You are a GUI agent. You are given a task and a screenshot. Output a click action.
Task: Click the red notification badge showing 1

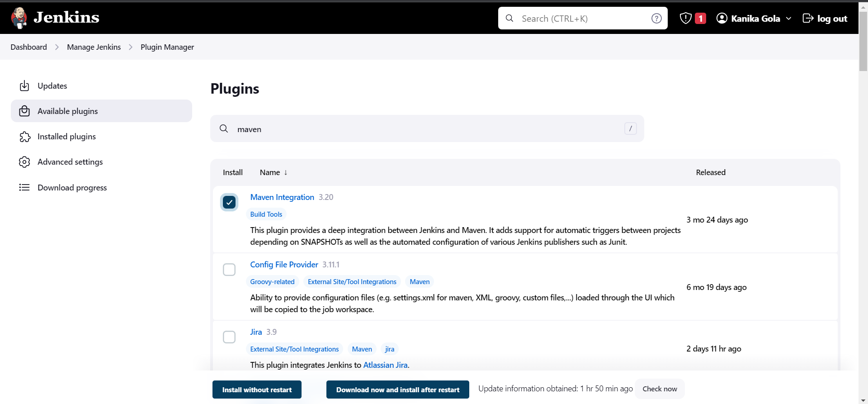click(x=700, y=18)
